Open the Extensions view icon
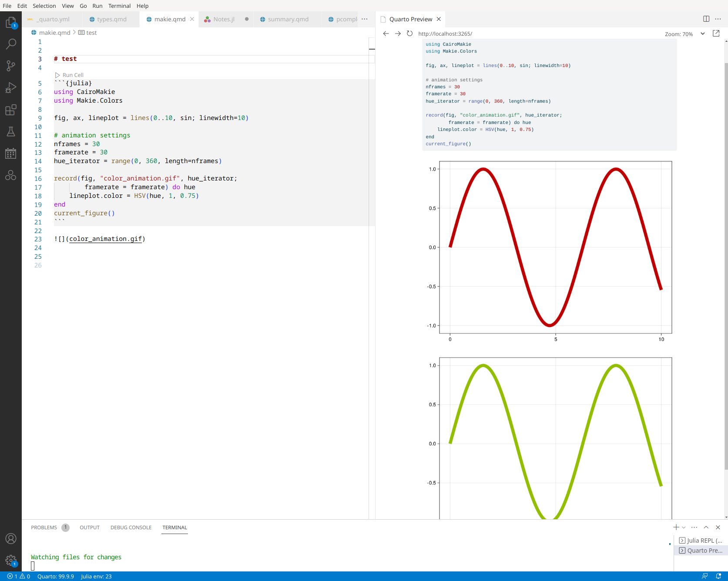The width and height of the screenshot is (728, 581). click(11, 110)
